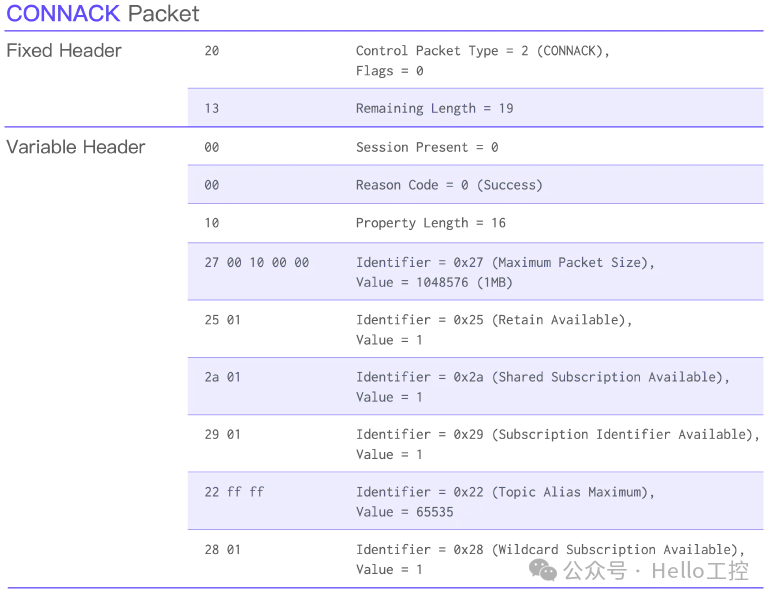Select the Topic Alias Maximum description
The height and width of the screenshot is (601, 773).
tap(505, 502)
